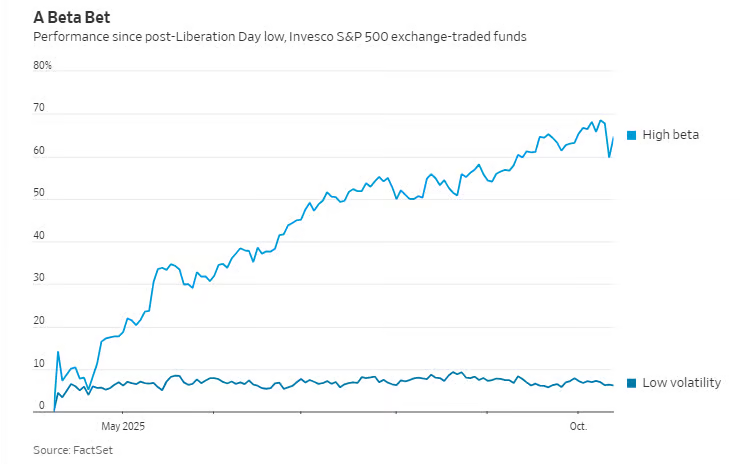Click the 20 y-axis label

(x=39, y=321)
